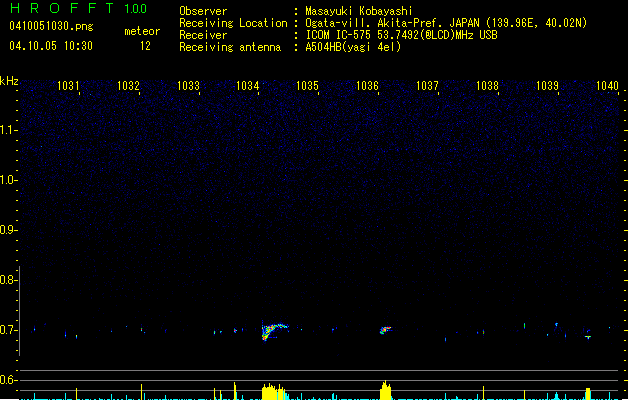Viewport: 629px width, 400px height.
Task: Click time axis marker 1040
Action: pyautogui.click(x=607, y=86)
